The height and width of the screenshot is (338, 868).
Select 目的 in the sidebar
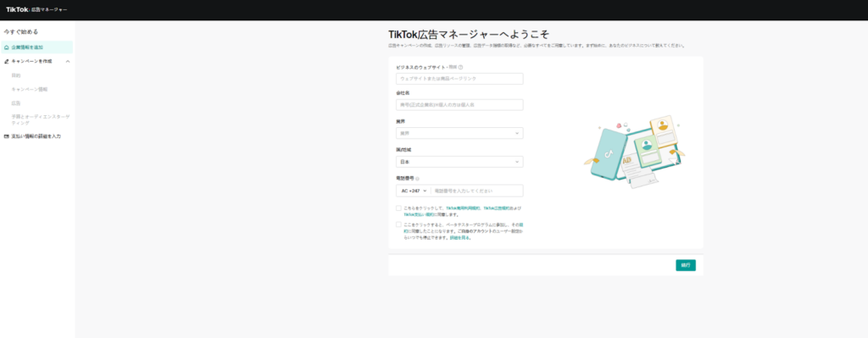click(16, 75)
